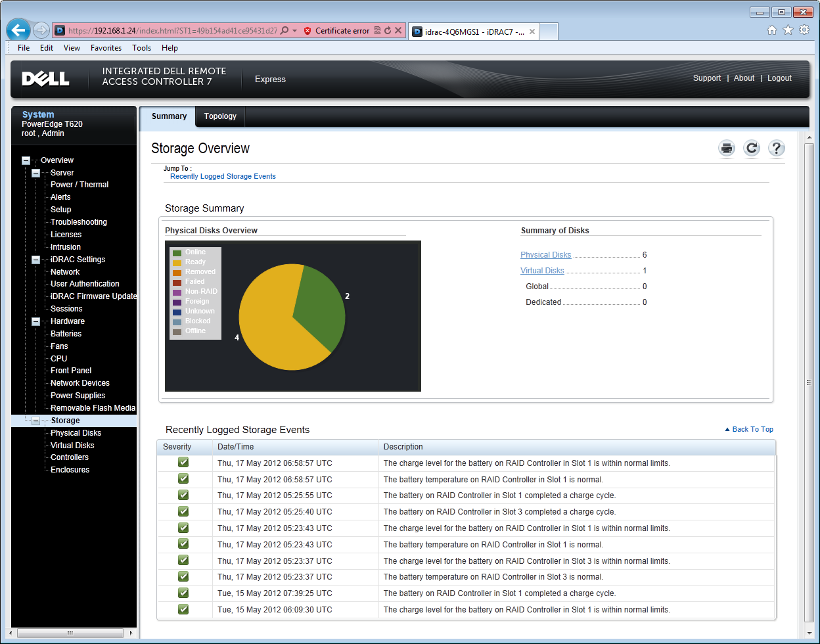Click the Dell logo in the header
Screen dimensions: 820x644
[x=45, y=79]
